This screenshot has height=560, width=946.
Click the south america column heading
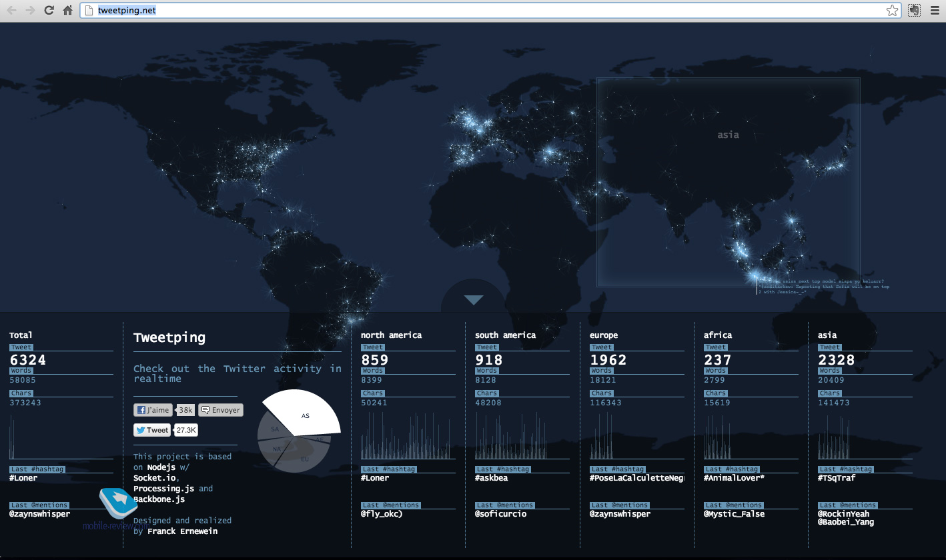click(x=505, y=335)
